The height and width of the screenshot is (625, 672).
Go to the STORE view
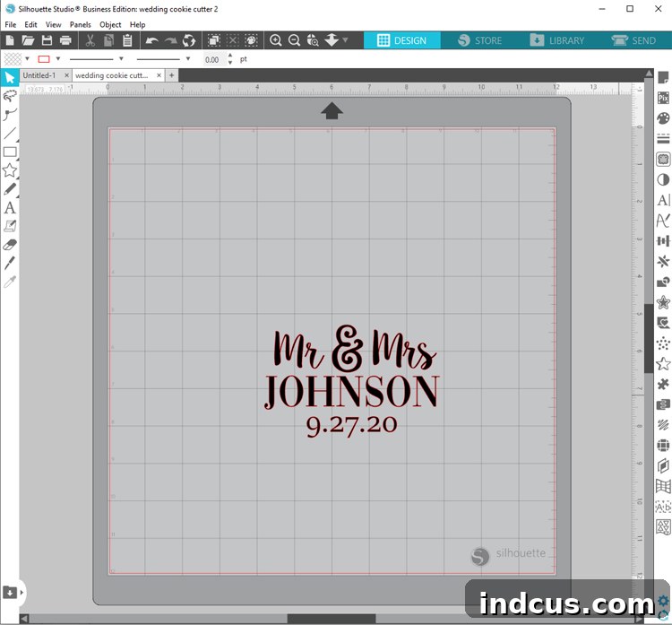(479, 40)
